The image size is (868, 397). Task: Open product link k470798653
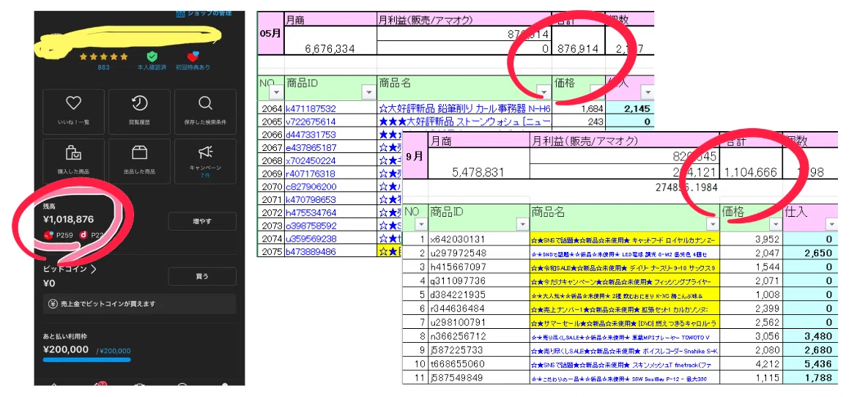click(x=311, y=199)
